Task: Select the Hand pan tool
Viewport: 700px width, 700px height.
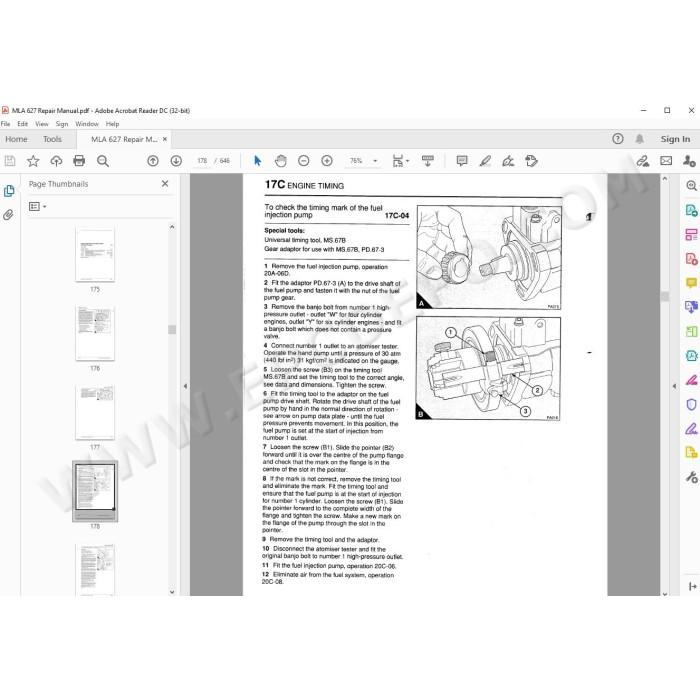Action: pos(280,161)
